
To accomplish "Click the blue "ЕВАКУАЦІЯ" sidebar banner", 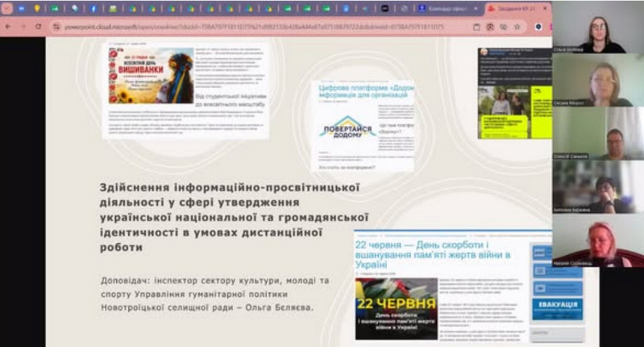I will click(557, 309).
